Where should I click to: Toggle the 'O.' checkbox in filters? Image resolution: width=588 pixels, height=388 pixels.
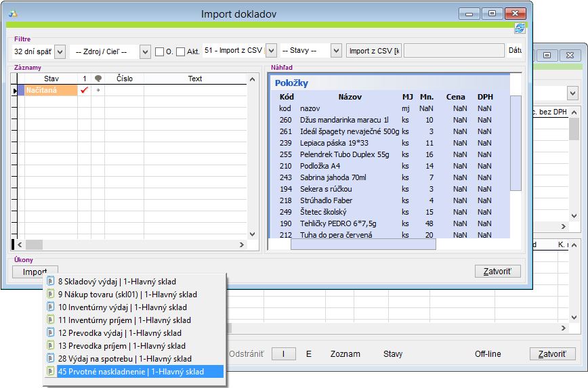(160, 51)
